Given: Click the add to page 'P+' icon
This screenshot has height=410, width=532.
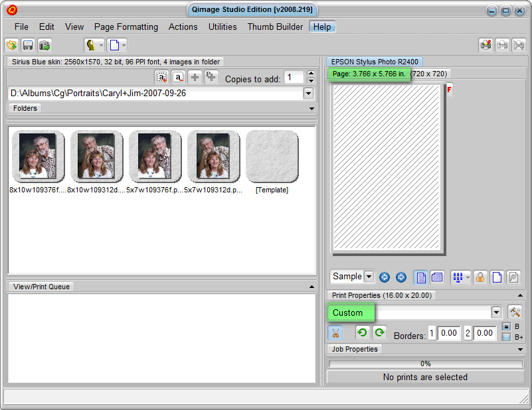Looking at the screenshot, I should 211,77.
